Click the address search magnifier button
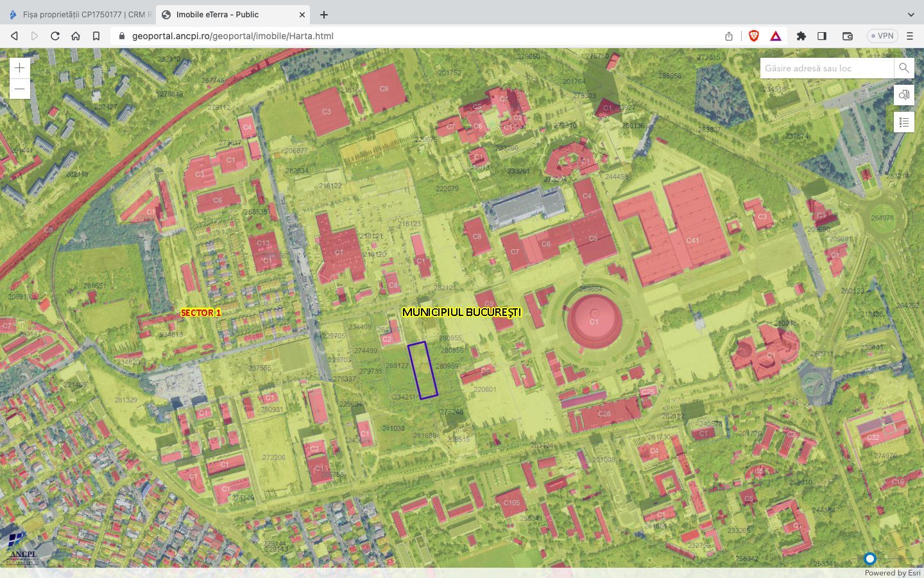Screen dimensions: 924x578 903,68
